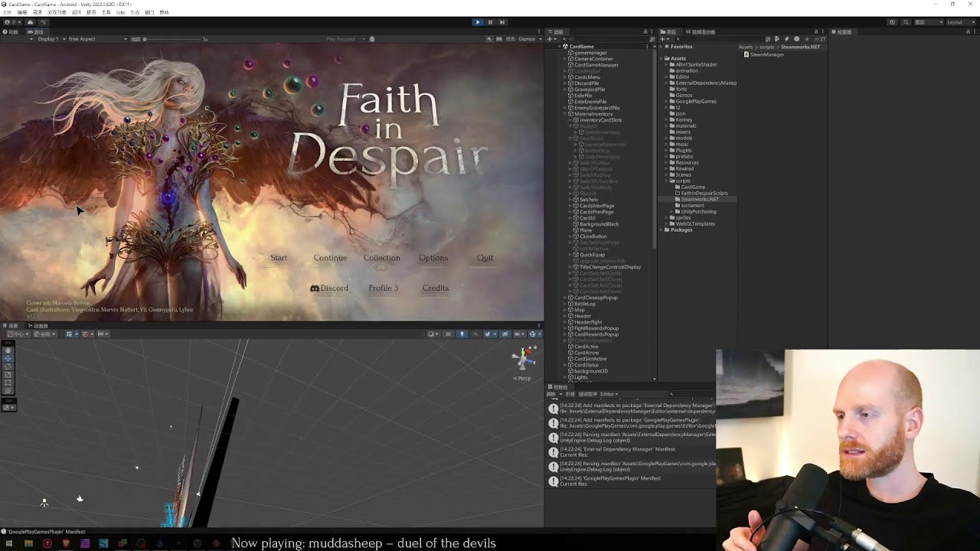
Task: Click the Pause button in Unity toolbar
Action: [x=490, y=22]
